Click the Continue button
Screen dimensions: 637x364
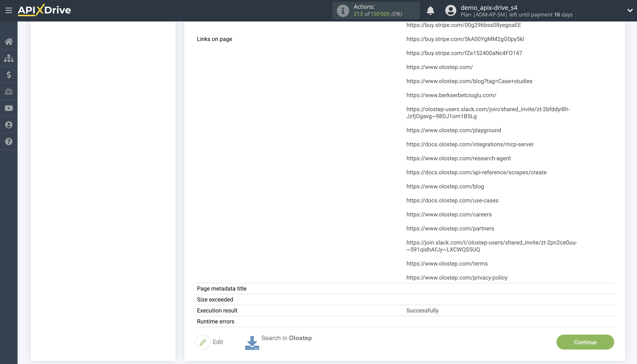[x=585, y=342]
